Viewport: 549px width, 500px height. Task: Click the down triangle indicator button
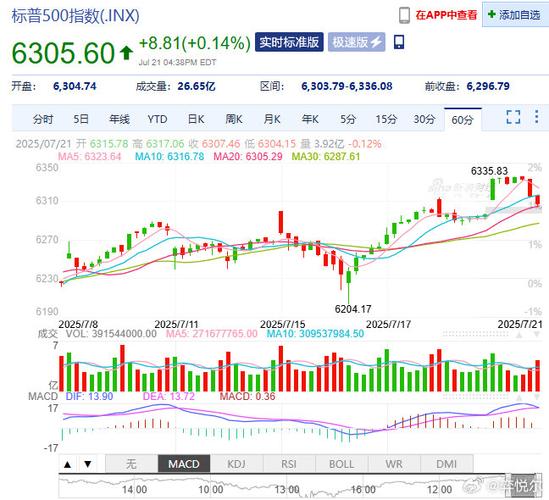tap(88, 464)
